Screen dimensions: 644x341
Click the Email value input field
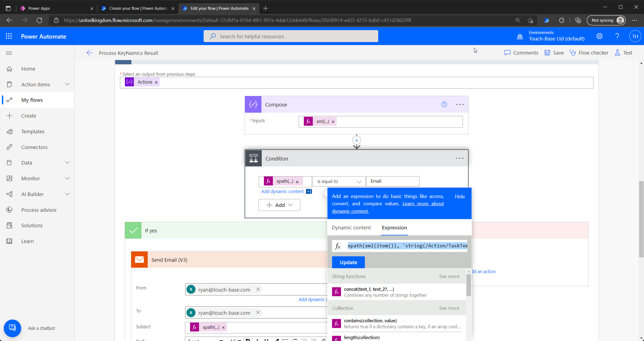click(392, 181)
